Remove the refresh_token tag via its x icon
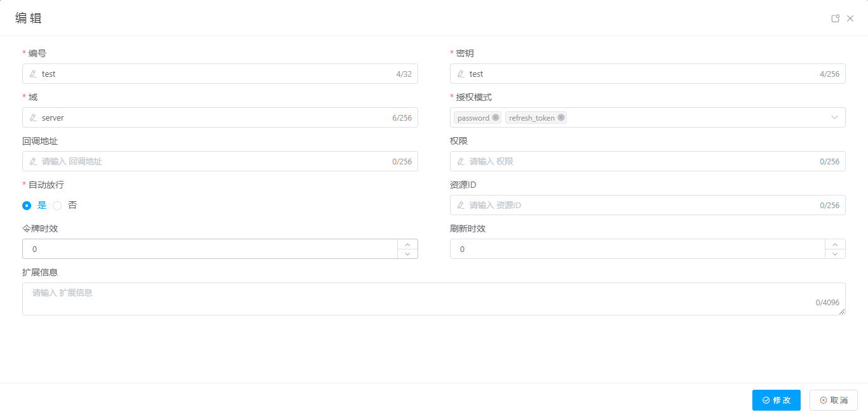 click(x=561, y=117)
